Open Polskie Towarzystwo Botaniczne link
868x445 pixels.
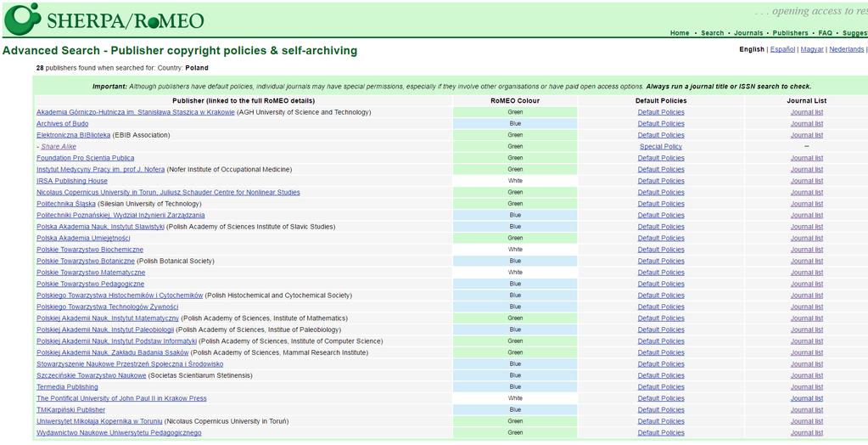point(86,261)
